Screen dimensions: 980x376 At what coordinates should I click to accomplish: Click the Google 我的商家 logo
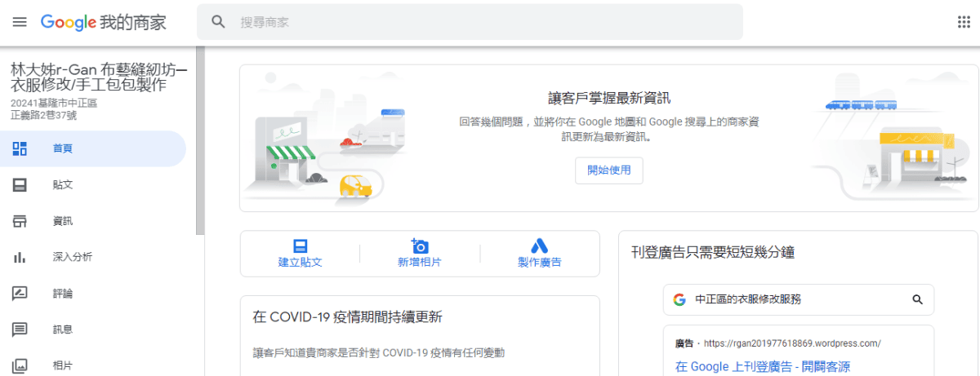pos(104,22)
